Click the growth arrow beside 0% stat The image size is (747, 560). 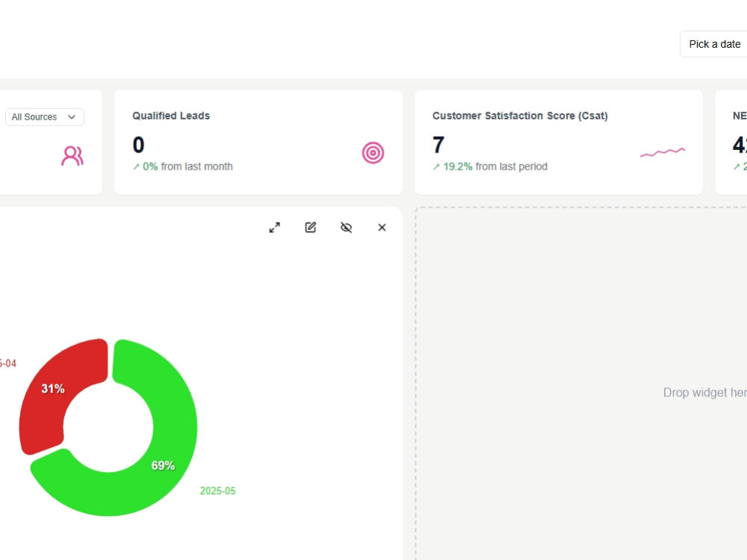point(137,167)
